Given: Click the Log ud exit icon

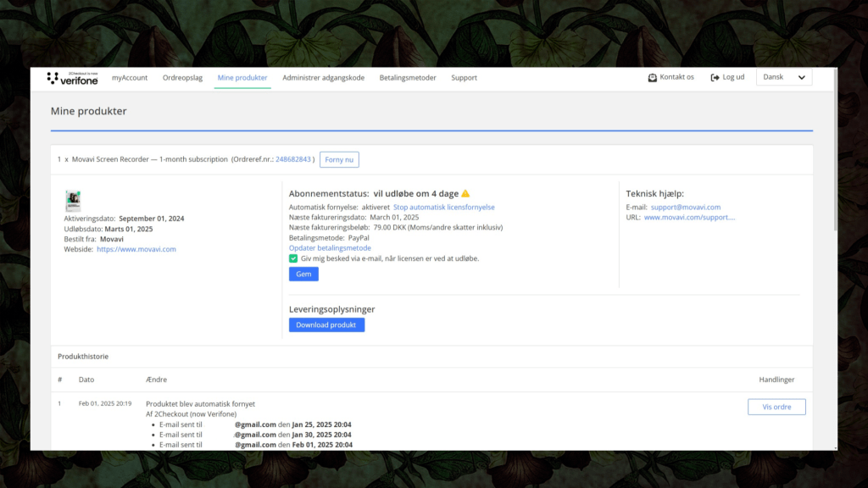Looking at the screenshot, I should point(715,77).
